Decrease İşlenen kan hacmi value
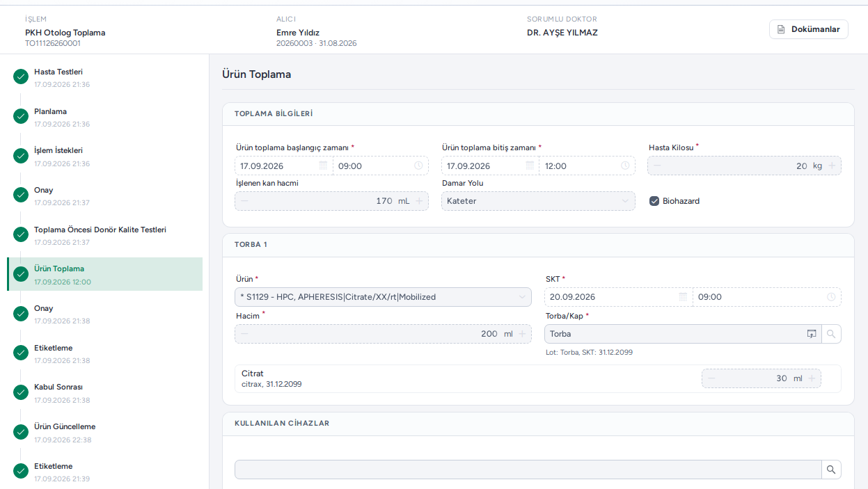This screenshot has height=489, width=868. point(244,201)
